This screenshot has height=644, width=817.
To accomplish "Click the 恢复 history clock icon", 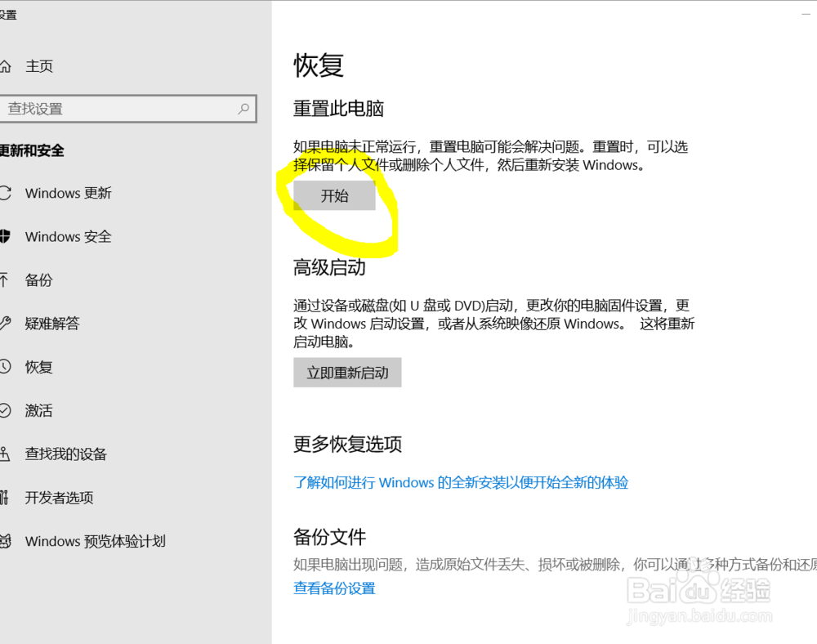I will (x=5, y=366).
